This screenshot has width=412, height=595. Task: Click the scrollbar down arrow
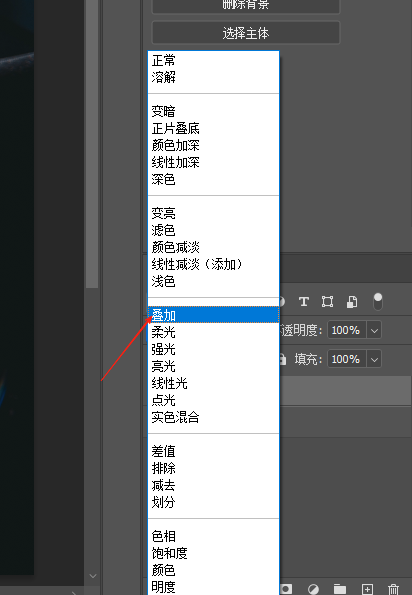tap(93, 576)
